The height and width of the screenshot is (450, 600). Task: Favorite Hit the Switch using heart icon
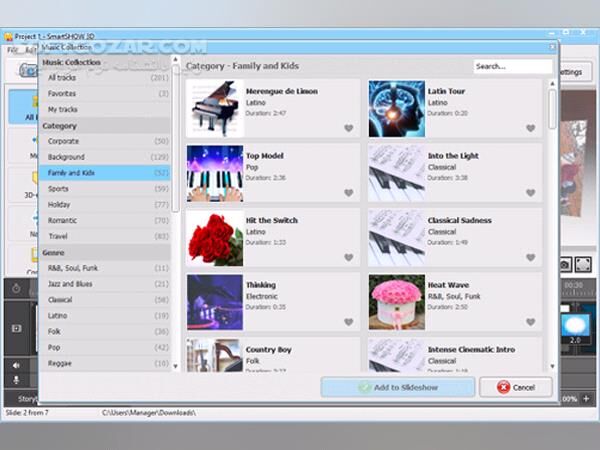[349, 258]
